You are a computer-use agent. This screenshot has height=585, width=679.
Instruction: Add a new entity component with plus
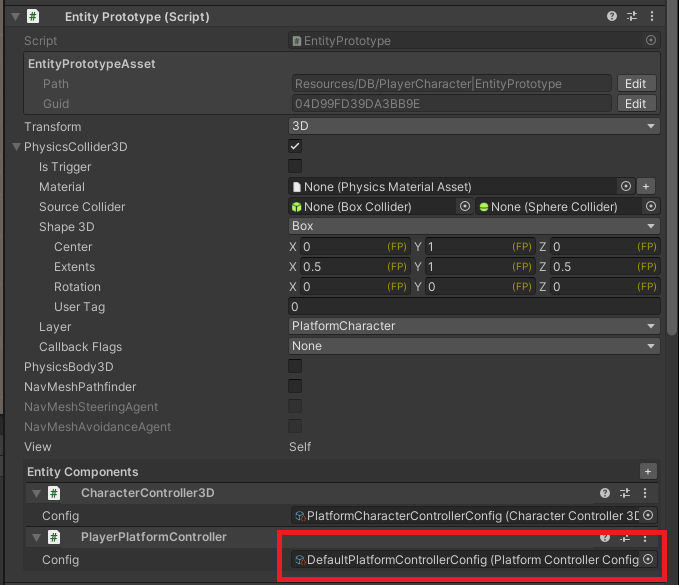[x=648, y=471]
